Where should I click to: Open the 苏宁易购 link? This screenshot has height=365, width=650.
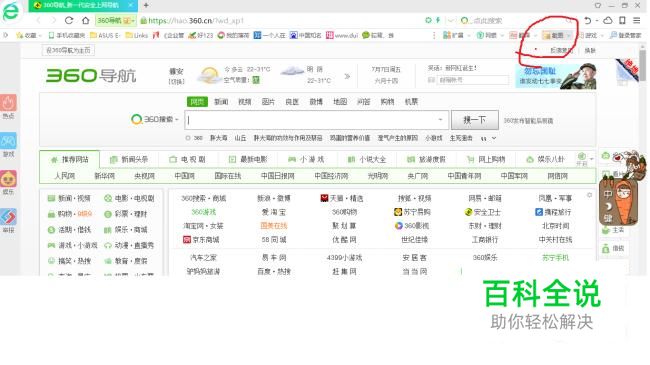[412, 212]
